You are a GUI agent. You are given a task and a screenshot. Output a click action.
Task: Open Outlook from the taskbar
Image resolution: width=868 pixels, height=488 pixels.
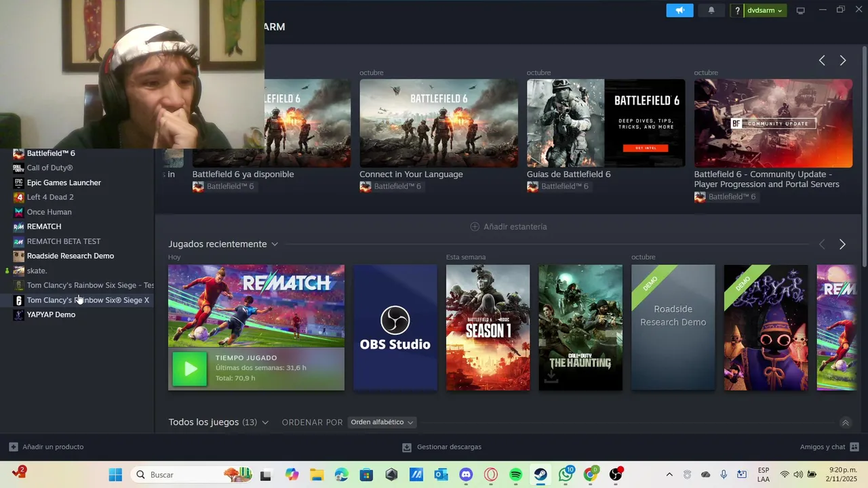[441, 474]
